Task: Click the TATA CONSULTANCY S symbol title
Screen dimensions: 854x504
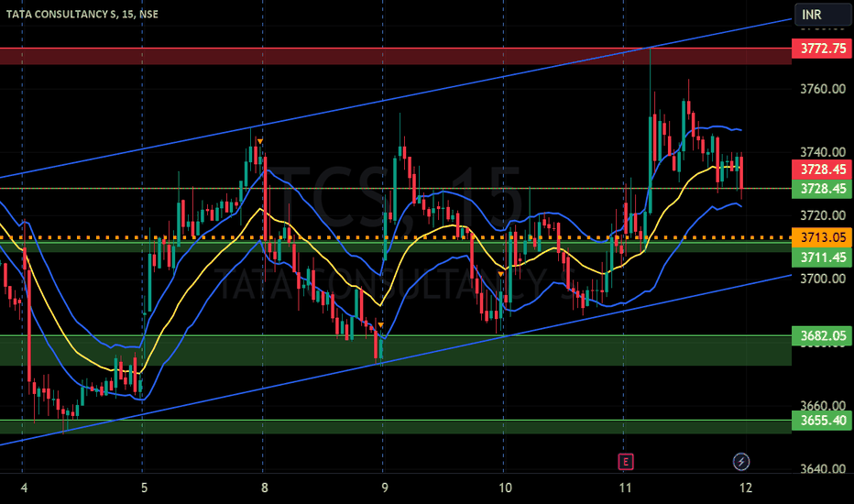Action: [x=82, y=14]
